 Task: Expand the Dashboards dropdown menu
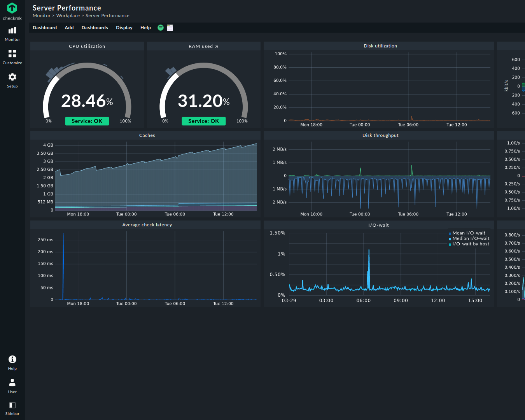click(x=95, y=28)
